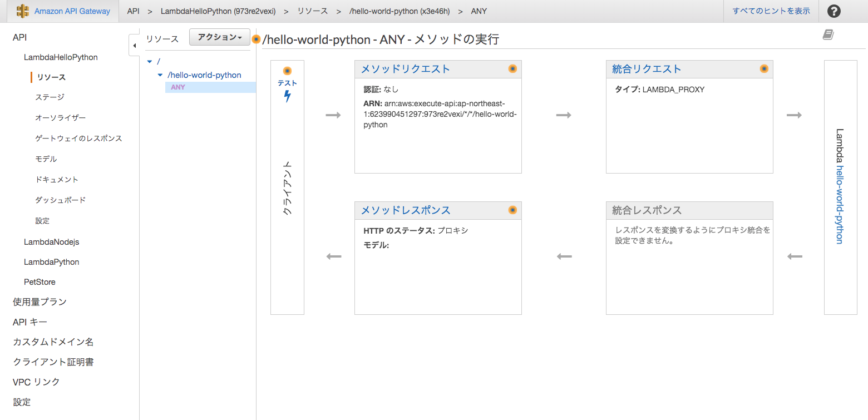Collapse the /hello-world-python tree arrow
The image size is (868, 420).
coord(160,75)
